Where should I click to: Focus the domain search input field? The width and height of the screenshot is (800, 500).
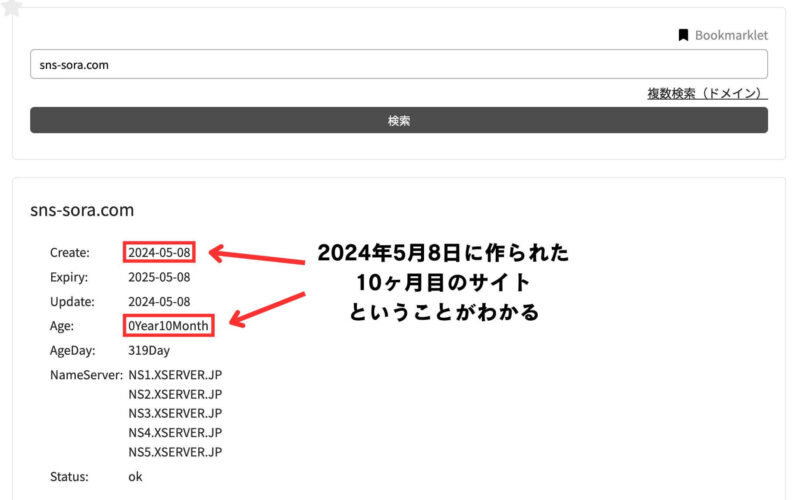click(x=398, y=64)
